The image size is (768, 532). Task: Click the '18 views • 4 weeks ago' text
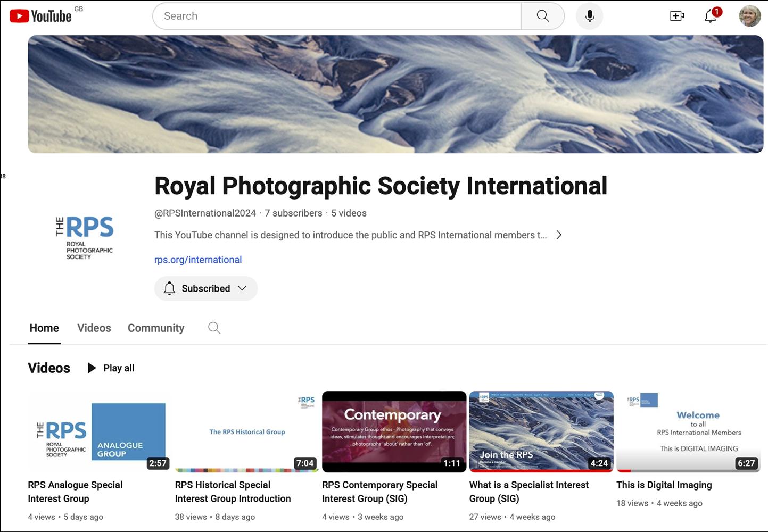tap(659, 503)
